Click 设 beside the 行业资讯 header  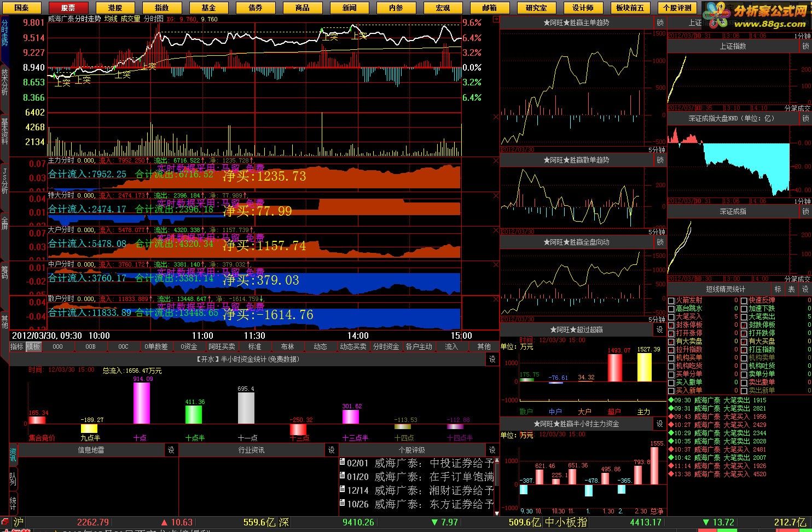click(332, 450)
